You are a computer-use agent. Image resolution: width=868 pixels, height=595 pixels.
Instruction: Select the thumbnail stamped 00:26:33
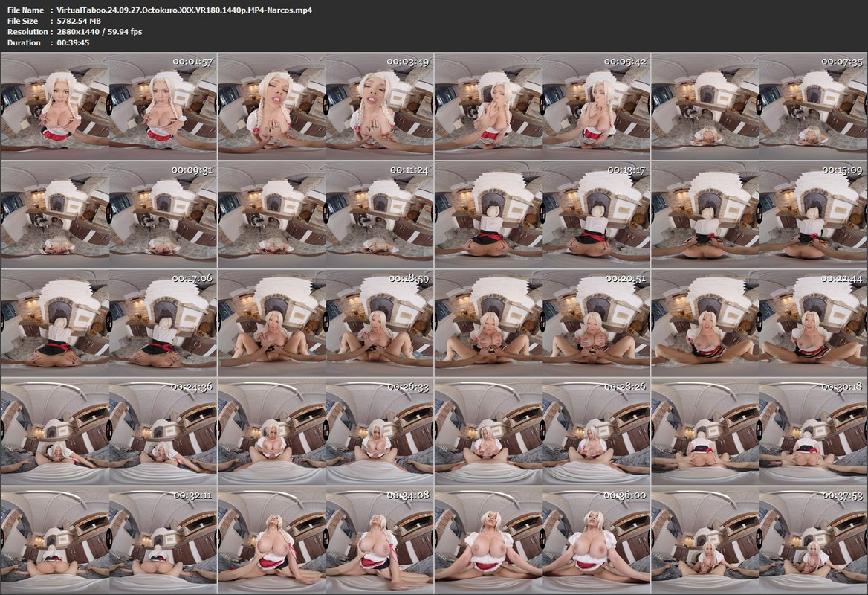[325, 431]
